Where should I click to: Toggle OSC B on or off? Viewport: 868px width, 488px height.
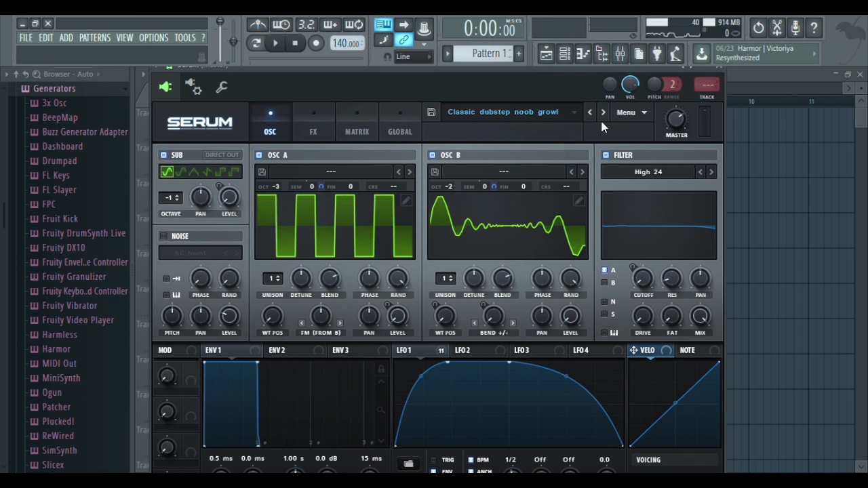(432, 155)
